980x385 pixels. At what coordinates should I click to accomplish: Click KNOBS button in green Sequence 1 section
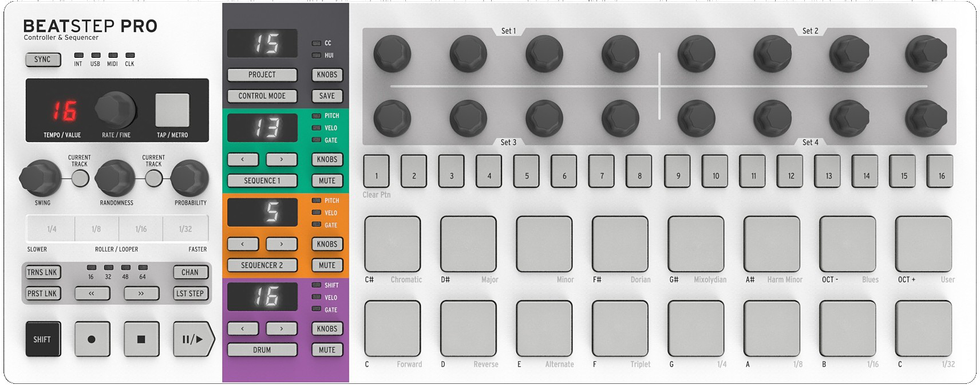327,159
